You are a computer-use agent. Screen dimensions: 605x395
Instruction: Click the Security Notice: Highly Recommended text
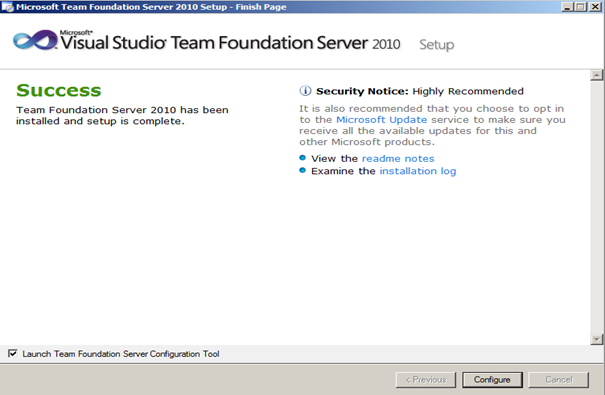[420, 91]
